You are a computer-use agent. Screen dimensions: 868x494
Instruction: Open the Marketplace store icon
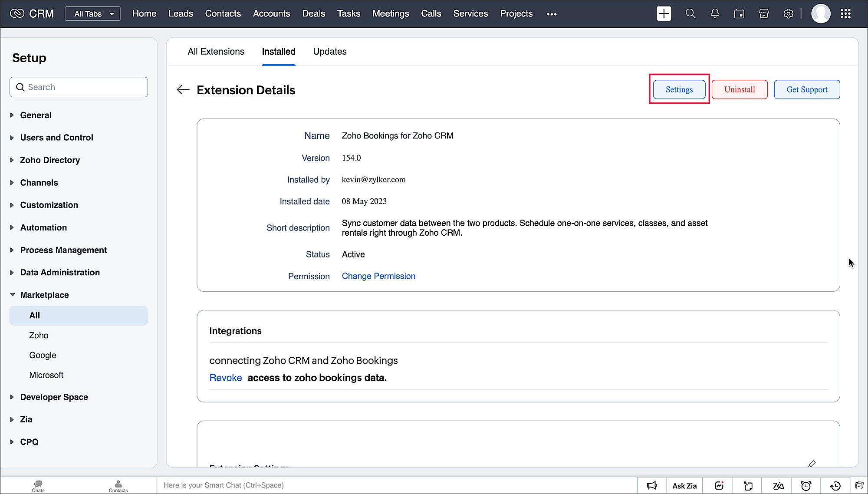(x=764, y=14)
